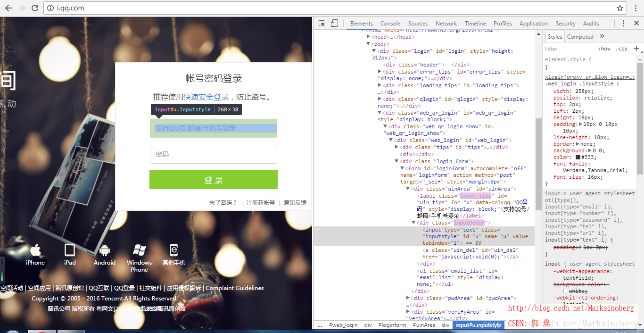Click the ellipsis at breadcrumb bar start
This screenshot has height=333, width=644.
[x=320, y=325]
